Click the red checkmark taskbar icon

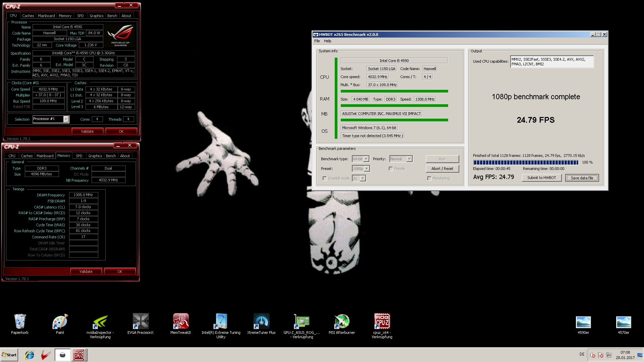pyautogui.click(x=46, y=355)
